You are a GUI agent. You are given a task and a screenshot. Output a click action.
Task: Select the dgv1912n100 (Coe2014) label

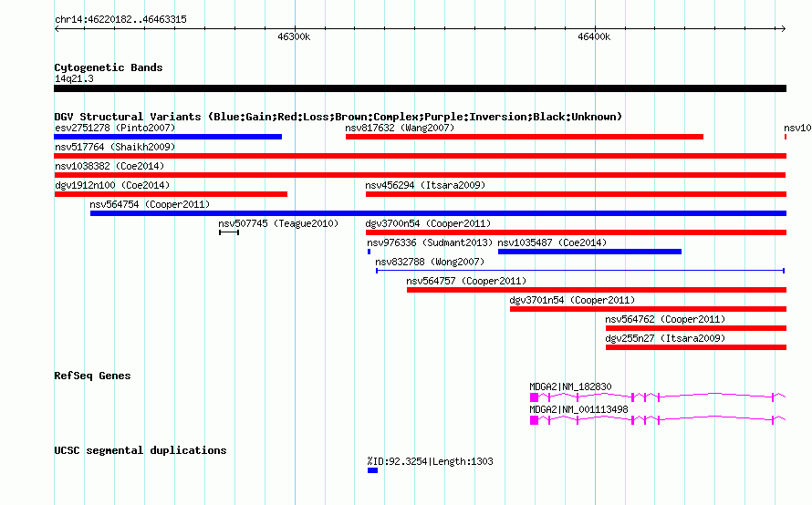112,185
